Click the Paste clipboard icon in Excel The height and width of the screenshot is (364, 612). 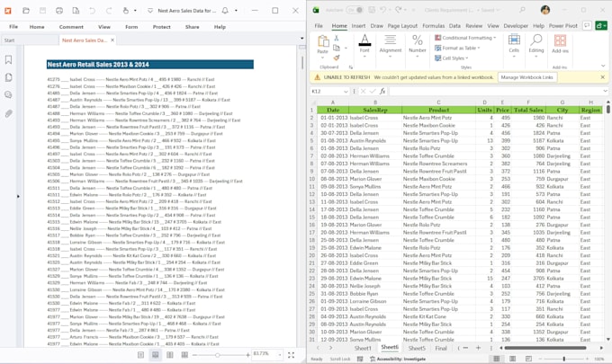point(323,41)
